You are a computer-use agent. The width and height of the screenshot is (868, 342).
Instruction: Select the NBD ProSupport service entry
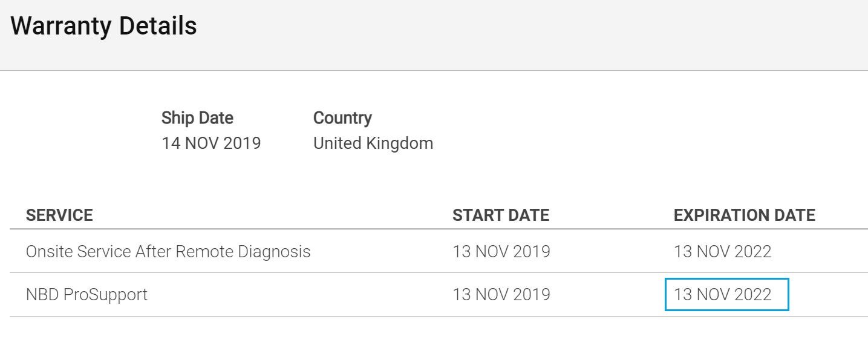(x=86, y=295)
